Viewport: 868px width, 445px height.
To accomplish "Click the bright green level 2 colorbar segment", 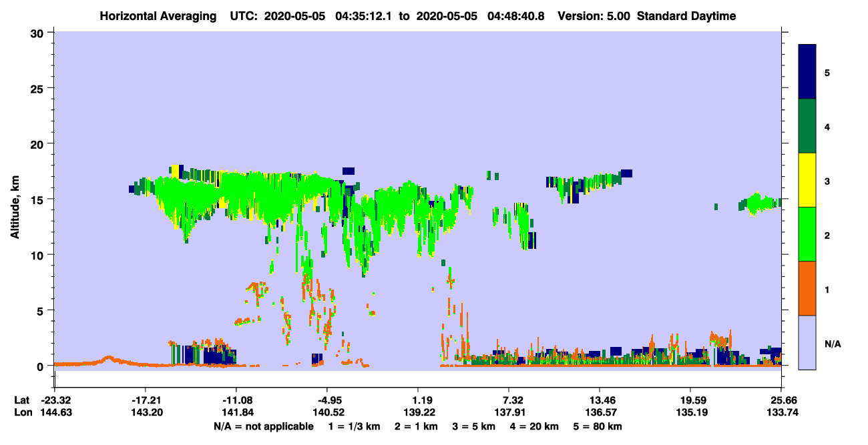I will click(807, 234).
